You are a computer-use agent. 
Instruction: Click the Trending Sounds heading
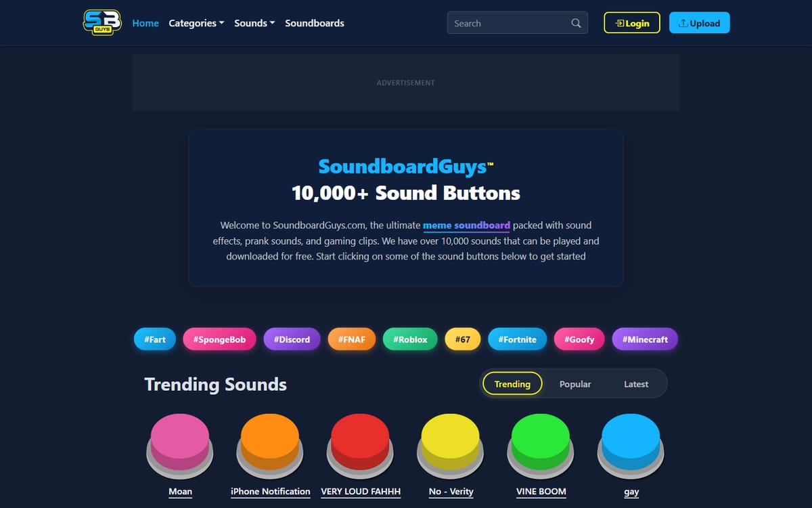coord(216,384)
